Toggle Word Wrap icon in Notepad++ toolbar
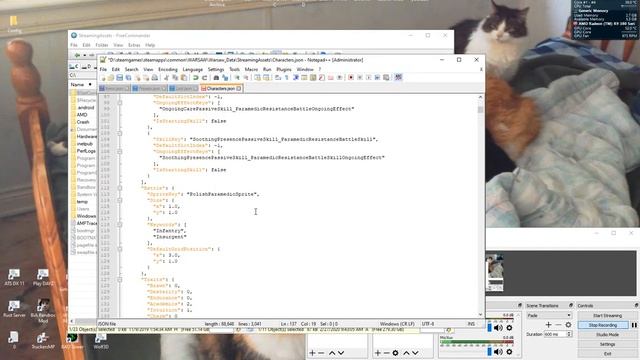The height and width of the screenshot is (360, 640). click(278, 78)
